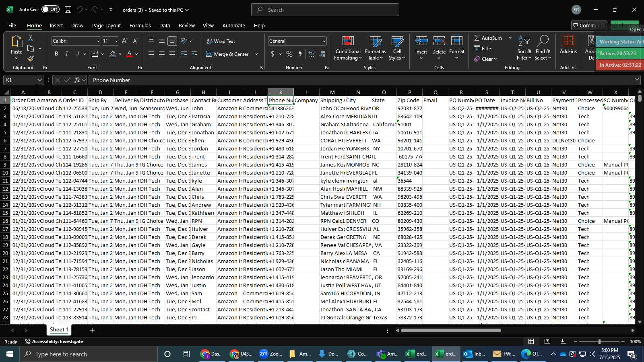
Task: Apply Comma Style
Action: 300,54
